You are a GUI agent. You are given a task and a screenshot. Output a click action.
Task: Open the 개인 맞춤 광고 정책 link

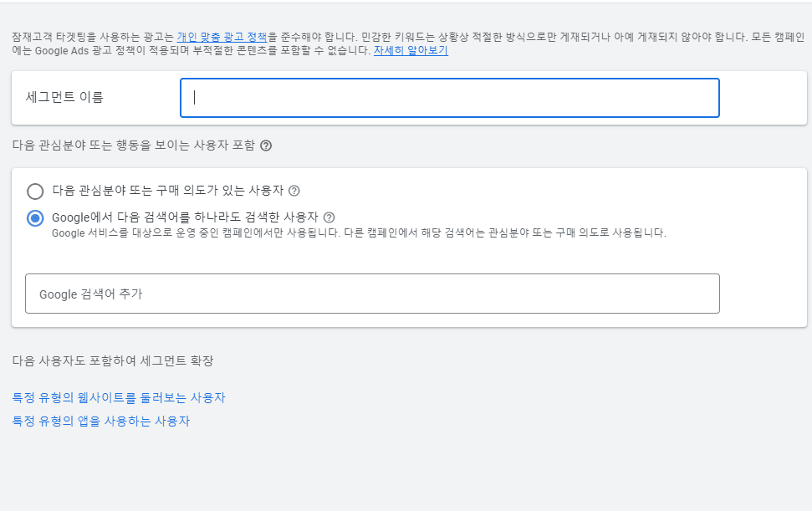coord(222,37)
